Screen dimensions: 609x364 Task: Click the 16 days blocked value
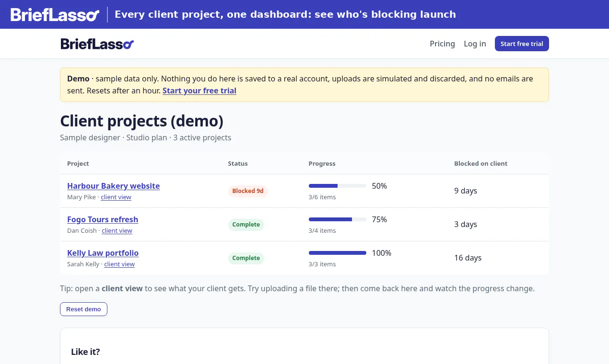pyautogui.click(x=468, y=258)
